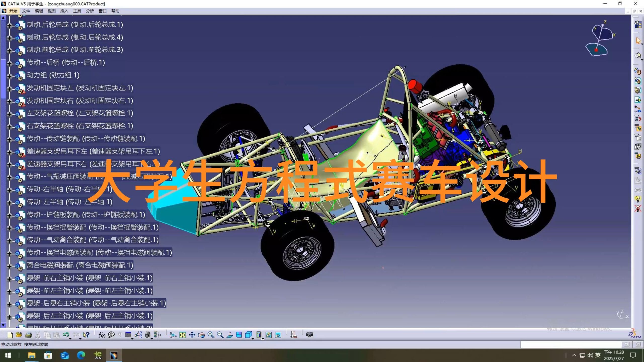
Task: Expand the 动力组 tree node
Action: click(x=9, y=76)
